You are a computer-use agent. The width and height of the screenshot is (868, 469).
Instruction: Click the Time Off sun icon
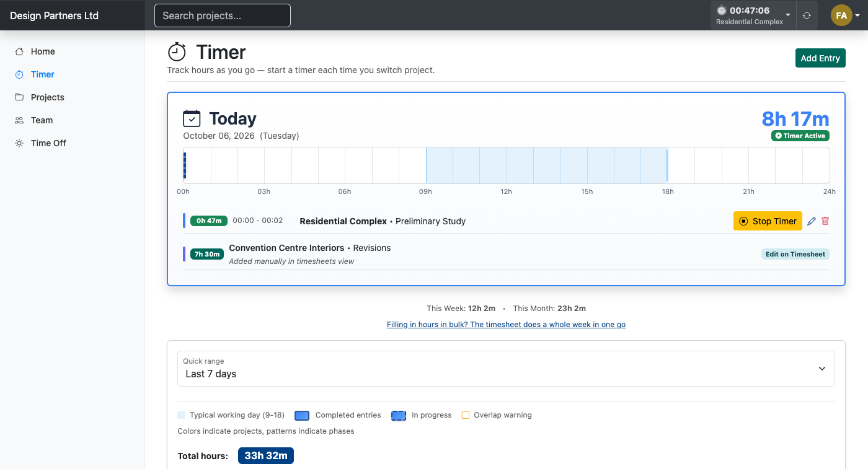(19, 143)
